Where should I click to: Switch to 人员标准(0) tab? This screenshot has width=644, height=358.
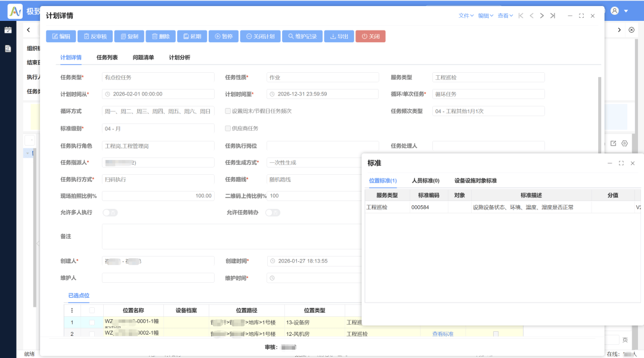click(x=426, y=180)
